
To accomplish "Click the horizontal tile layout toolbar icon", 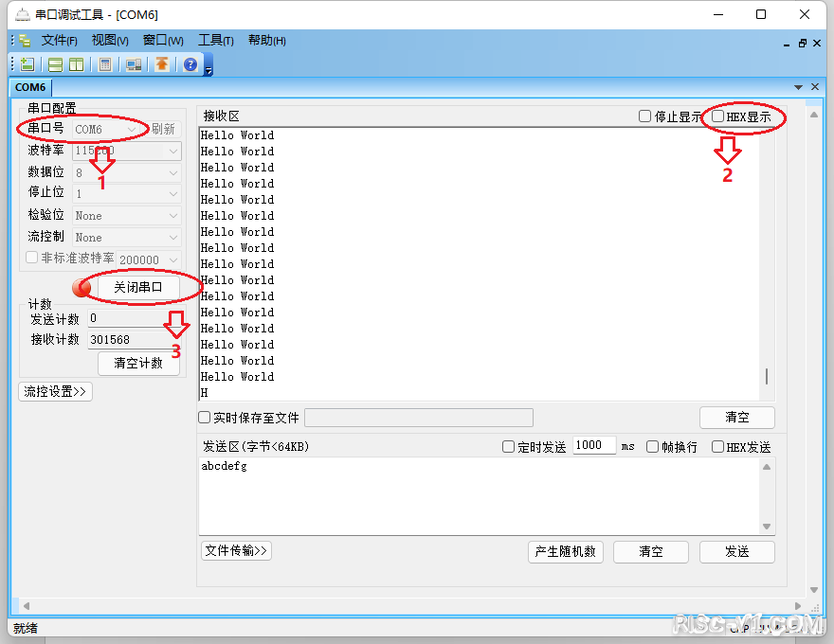I will (55, 64).
